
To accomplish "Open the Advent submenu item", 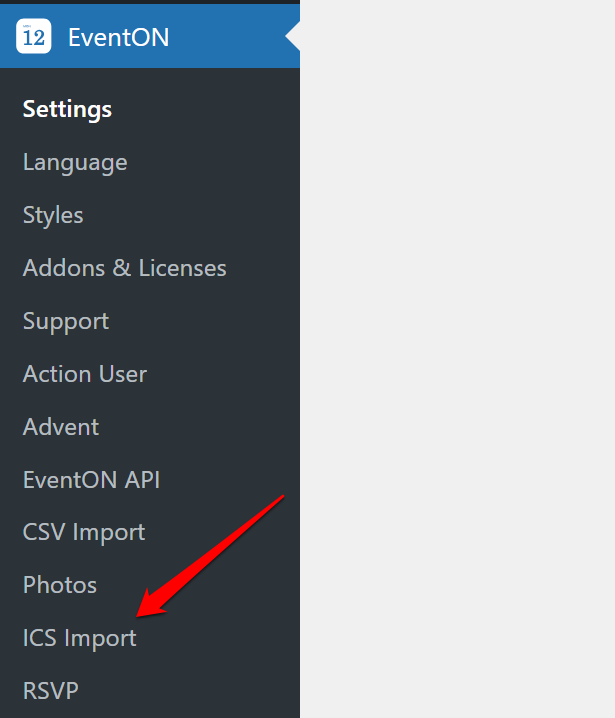I will (61, 427).
